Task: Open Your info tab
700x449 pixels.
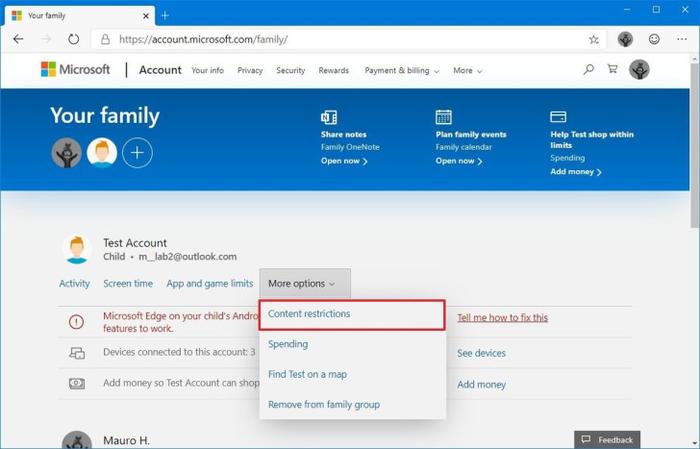Action: pos(208,71)
